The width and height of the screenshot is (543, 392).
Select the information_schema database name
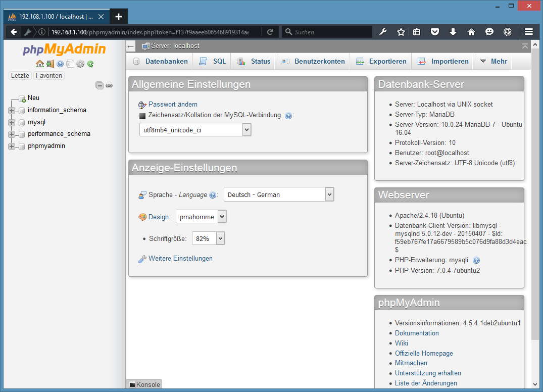click(x=57, y=110)
